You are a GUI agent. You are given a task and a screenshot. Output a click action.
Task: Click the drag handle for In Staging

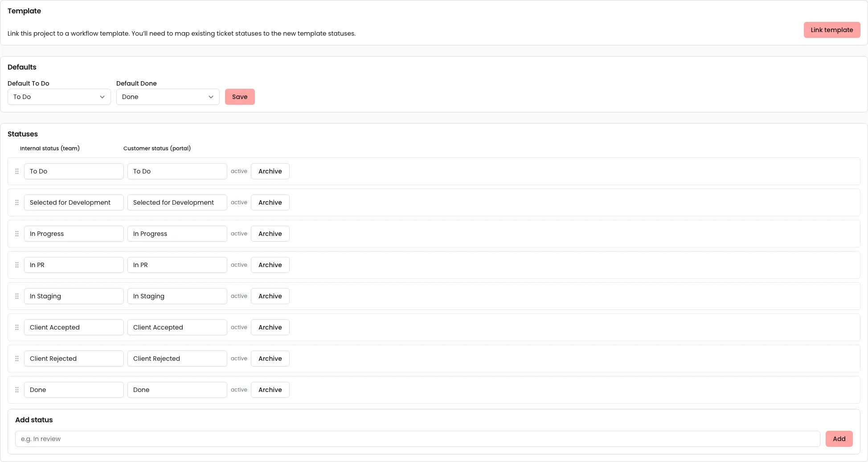(17, 296)
